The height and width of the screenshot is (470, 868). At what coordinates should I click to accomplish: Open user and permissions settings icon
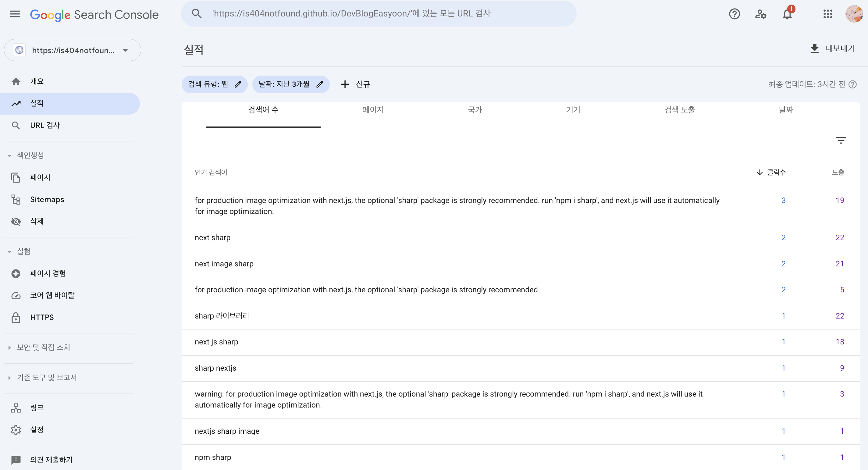click(x=760, y=14)
